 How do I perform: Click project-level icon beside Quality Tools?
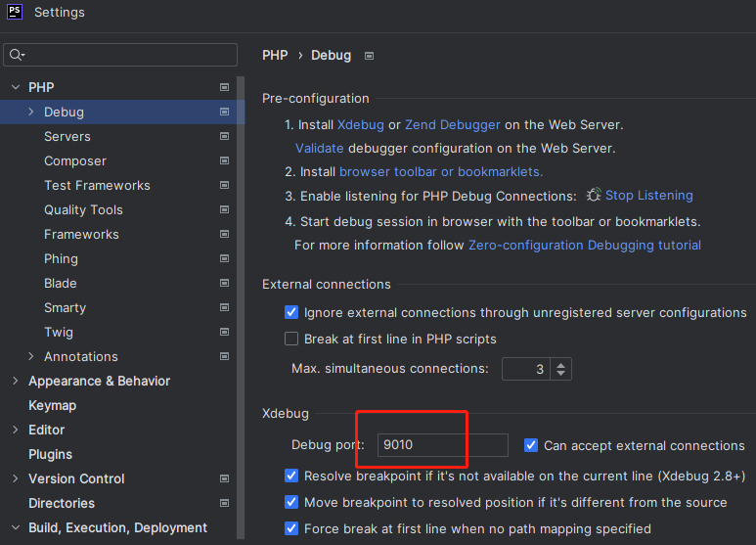(224, 209)
